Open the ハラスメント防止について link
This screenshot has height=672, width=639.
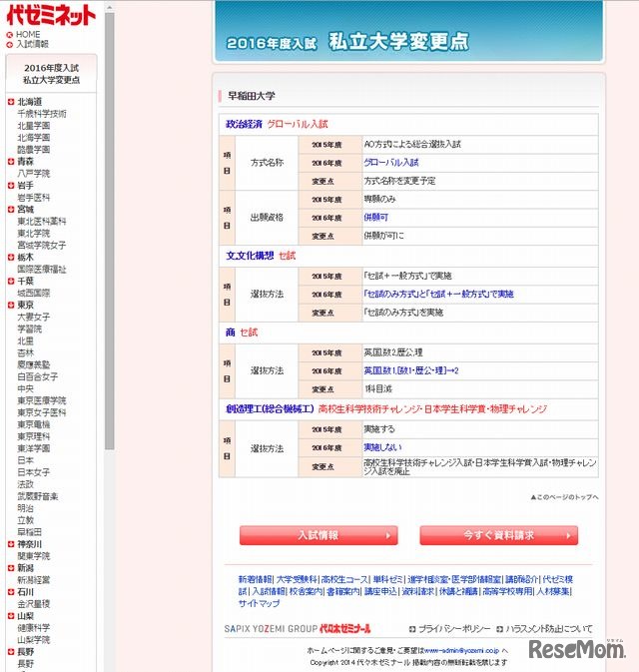(549, 629)
